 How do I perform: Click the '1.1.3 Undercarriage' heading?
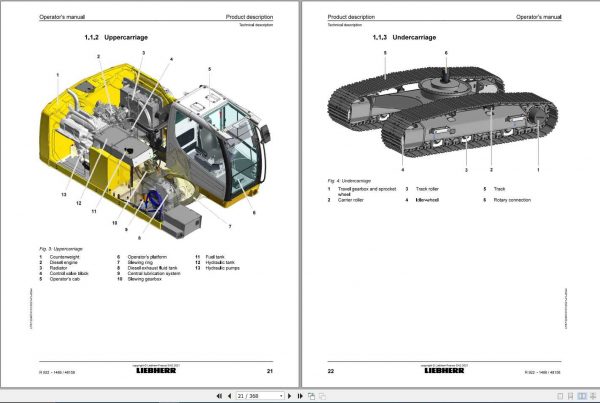[x=404, y=38]
